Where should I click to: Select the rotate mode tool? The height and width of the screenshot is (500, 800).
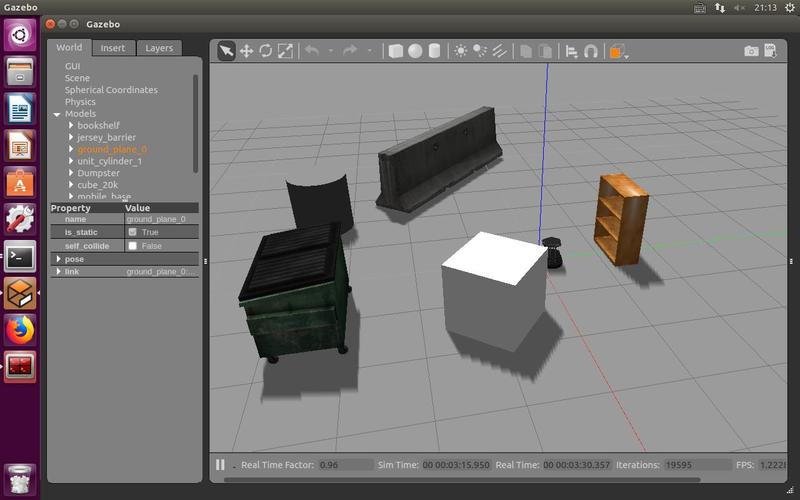266,51
